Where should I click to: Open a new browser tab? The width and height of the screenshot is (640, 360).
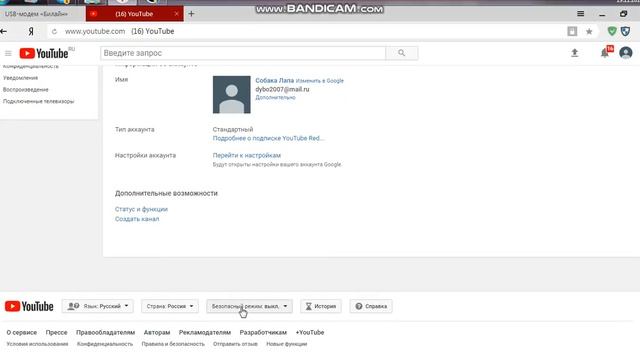pos(191,14)
